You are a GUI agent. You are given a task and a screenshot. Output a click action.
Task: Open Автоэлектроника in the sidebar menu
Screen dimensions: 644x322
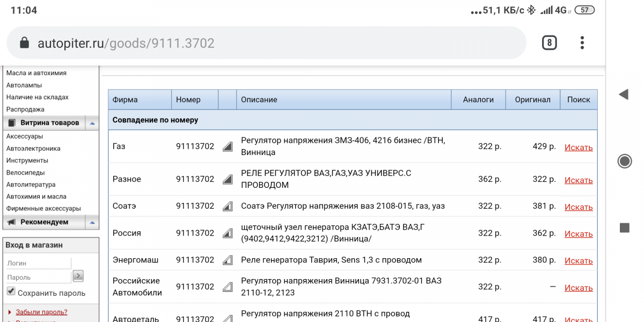pyautogui.click(x=33, y=149)
